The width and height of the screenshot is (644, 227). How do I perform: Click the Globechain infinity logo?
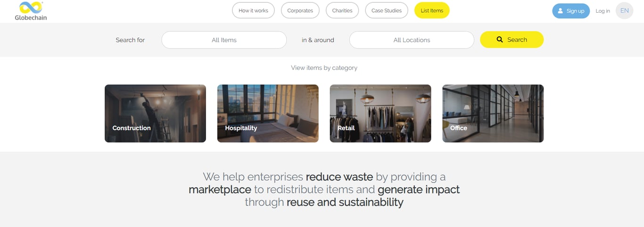pyautogui.click(x=31, y=8)
